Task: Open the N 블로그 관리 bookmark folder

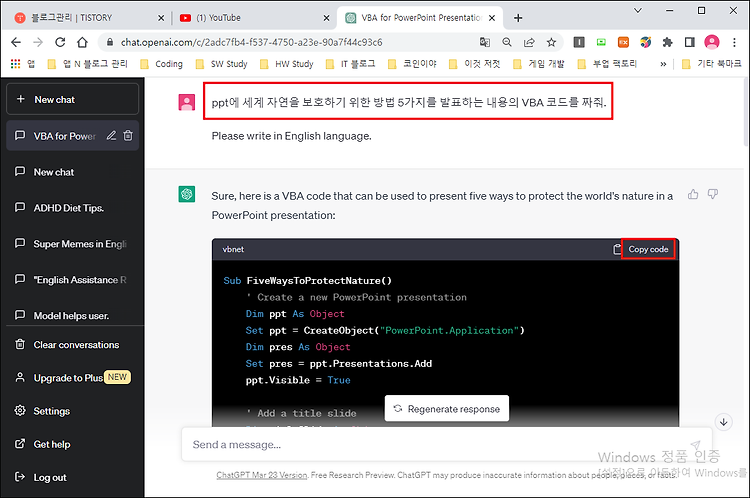Action: (88, 64)
